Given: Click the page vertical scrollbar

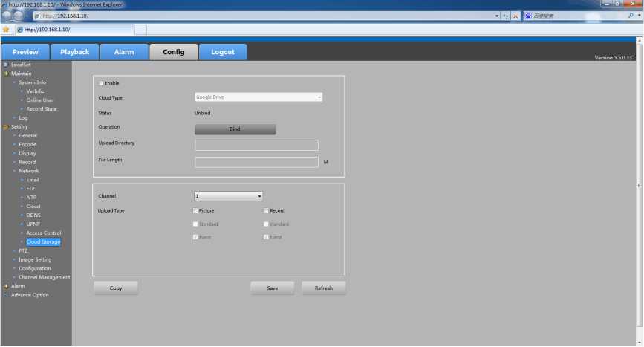Looking at the screenshot, I should click(x=640, y=186).
